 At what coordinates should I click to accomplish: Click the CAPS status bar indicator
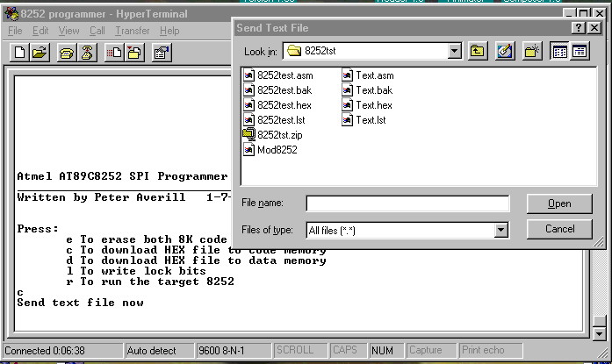(349, 350)
